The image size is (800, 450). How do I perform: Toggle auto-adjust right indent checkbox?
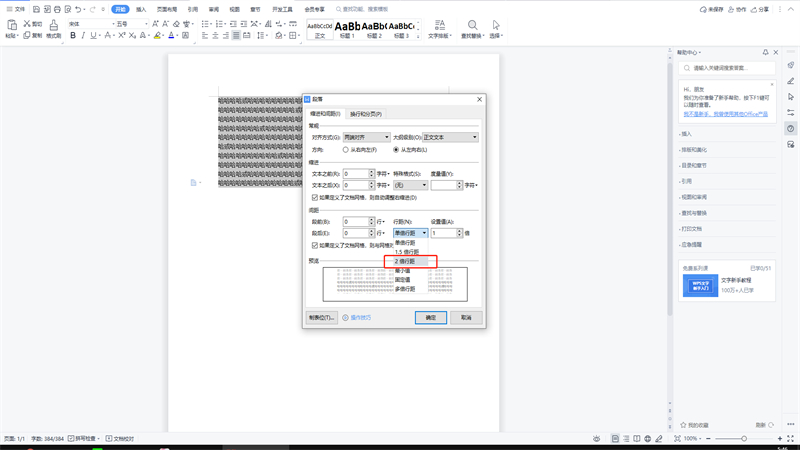[315, 197]
